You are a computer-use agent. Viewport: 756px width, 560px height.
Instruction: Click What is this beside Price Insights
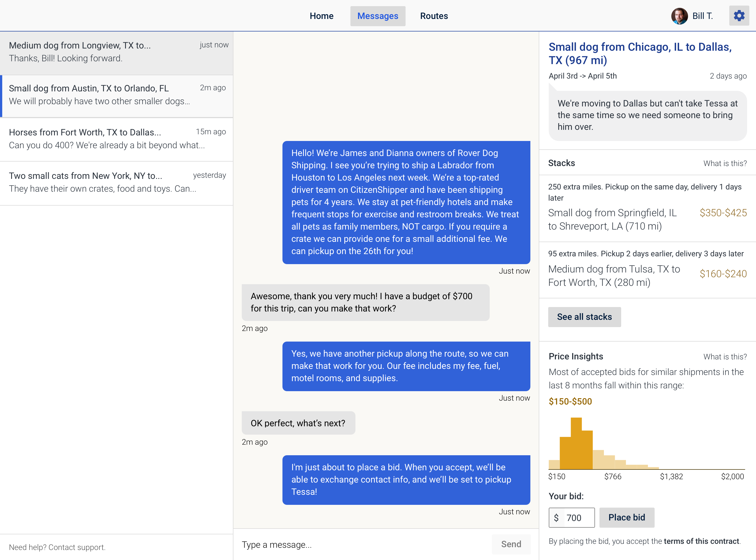725,357
